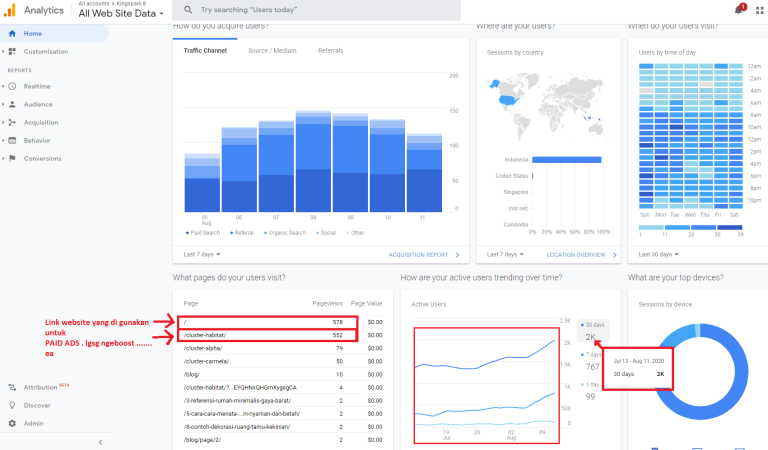
Task: Open the notifications bell icon
Action: [739, 9]
